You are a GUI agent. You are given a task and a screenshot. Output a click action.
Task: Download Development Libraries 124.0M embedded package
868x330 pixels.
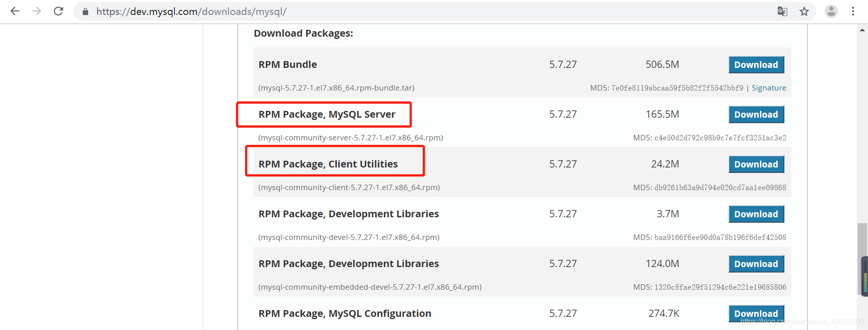[x=756, y=264]
